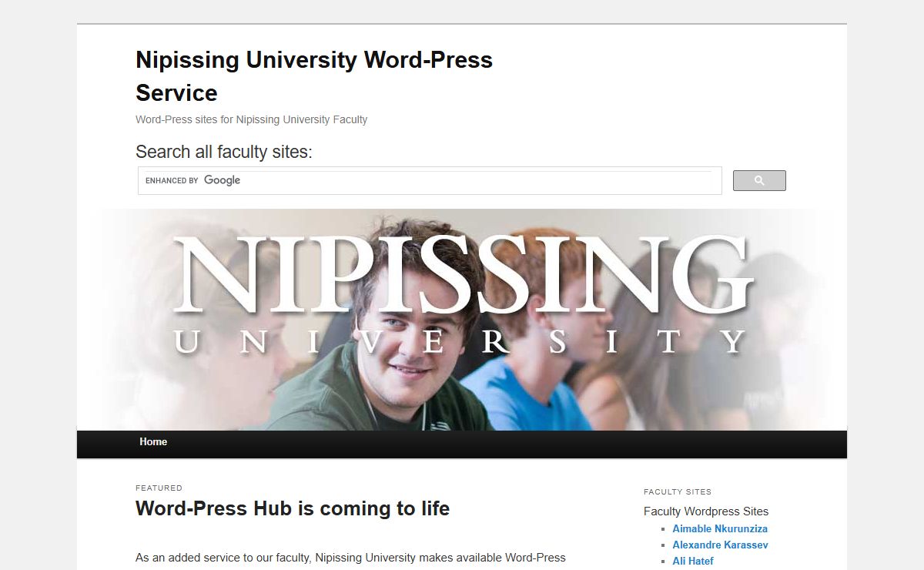This screenshot has width=924, height=570.
Task: Click the 'FEATURED' label above post
Action: (159, 488)
